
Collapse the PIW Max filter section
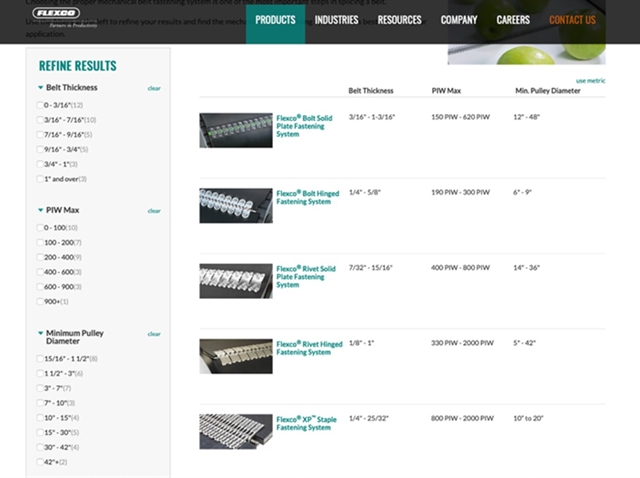pos(40,210)
